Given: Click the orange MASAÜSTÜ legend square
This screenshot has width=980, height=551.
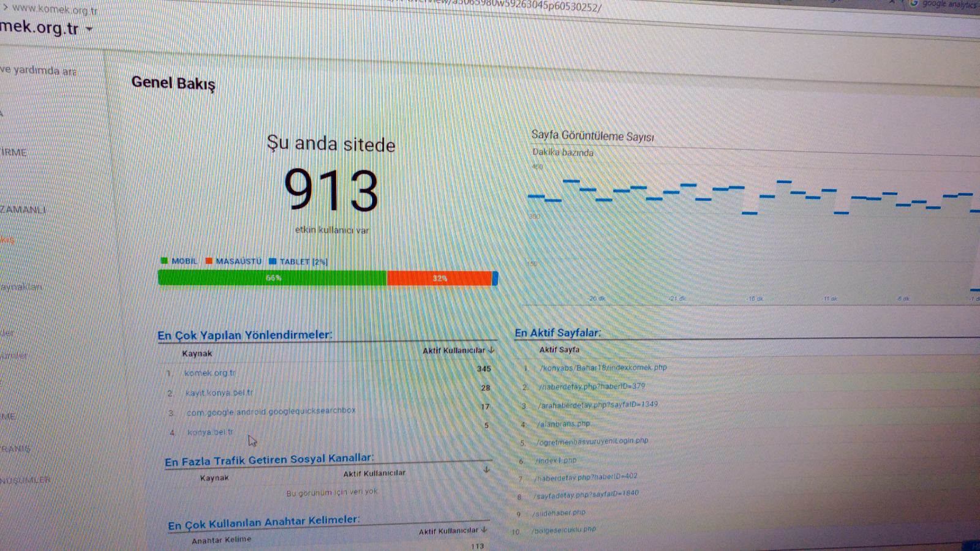Looking at the screenshot, I should (x=209, y=261).
